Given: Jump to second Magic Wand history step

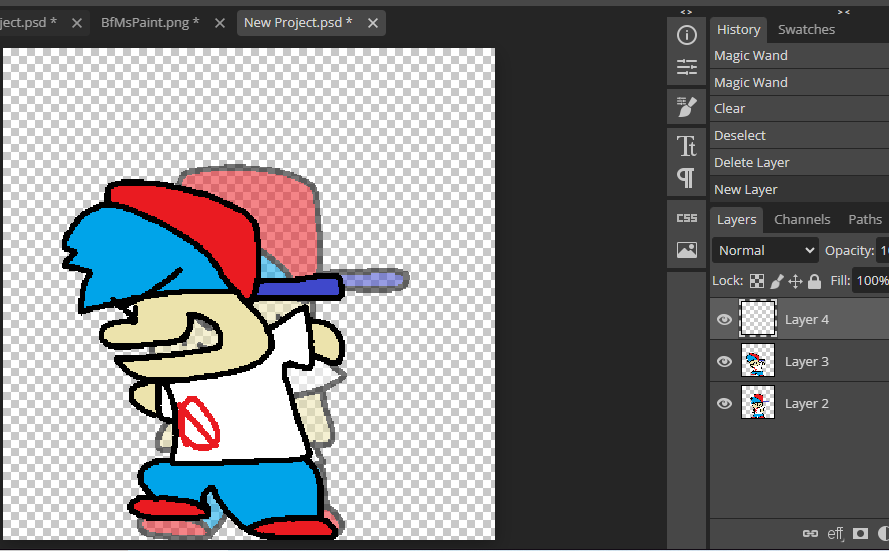Looking at the screenshot, I should (x=799, y=83).
